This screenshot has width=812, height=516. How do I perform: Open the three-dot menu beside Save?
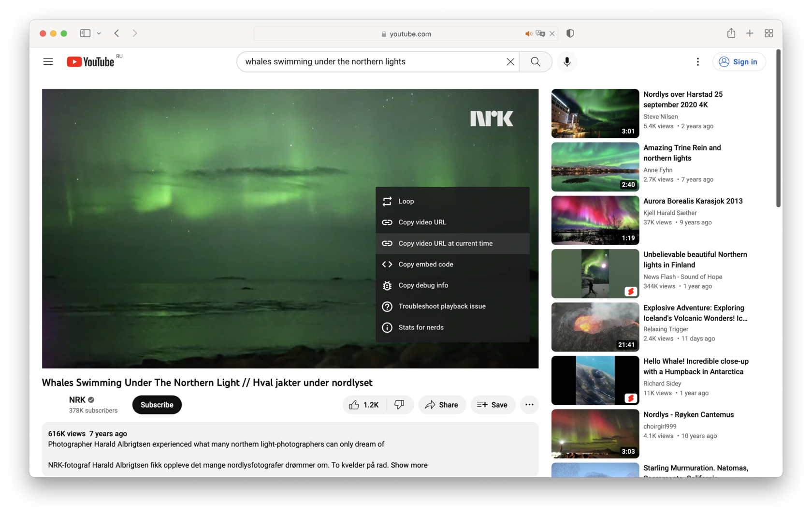pos(529,405)
